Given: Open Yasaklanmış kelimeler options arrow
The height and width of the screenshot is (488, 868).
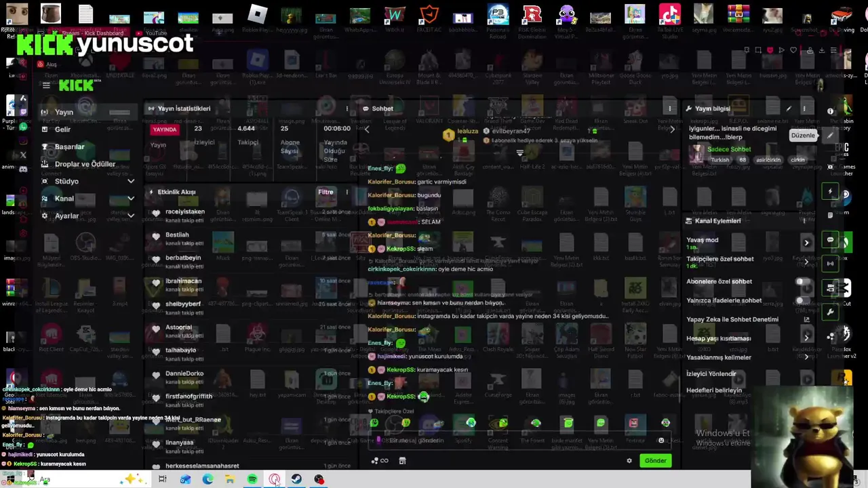Looking at the screenshot, I should pyautogui.click(x=806, y=357).
